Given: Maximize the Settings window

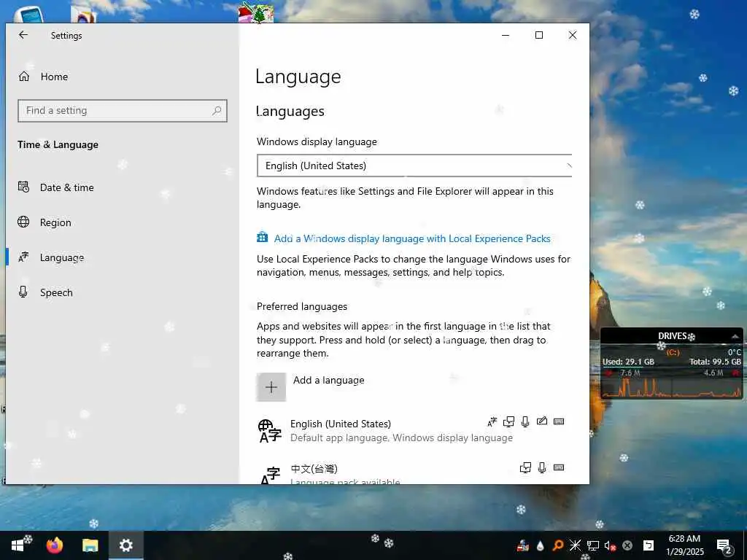Looking at the screenshot, I should [539, 35].
